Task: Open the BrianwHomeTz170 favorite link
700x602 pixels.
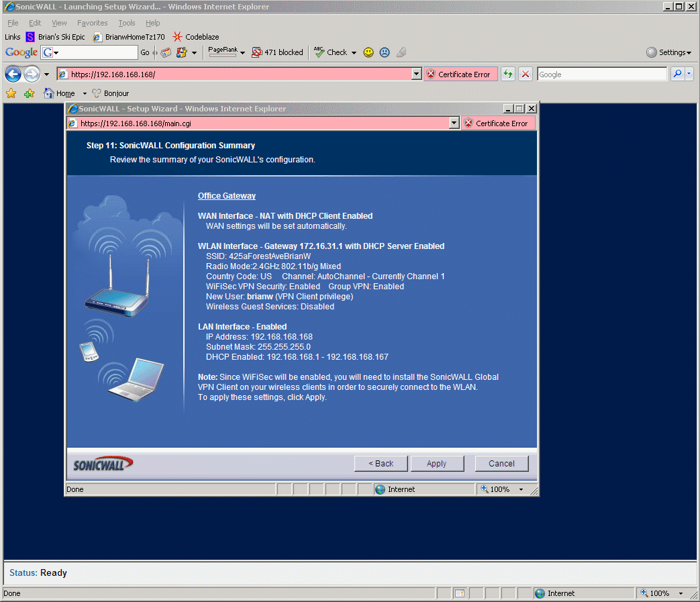Action: point(129,37)
